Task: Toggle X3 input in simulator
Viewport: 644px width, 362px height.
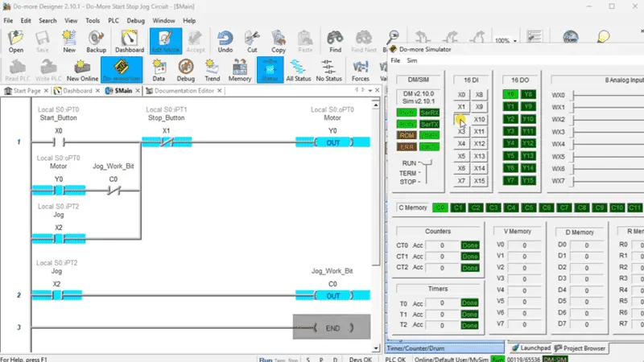Action: (x=461, y=131)
